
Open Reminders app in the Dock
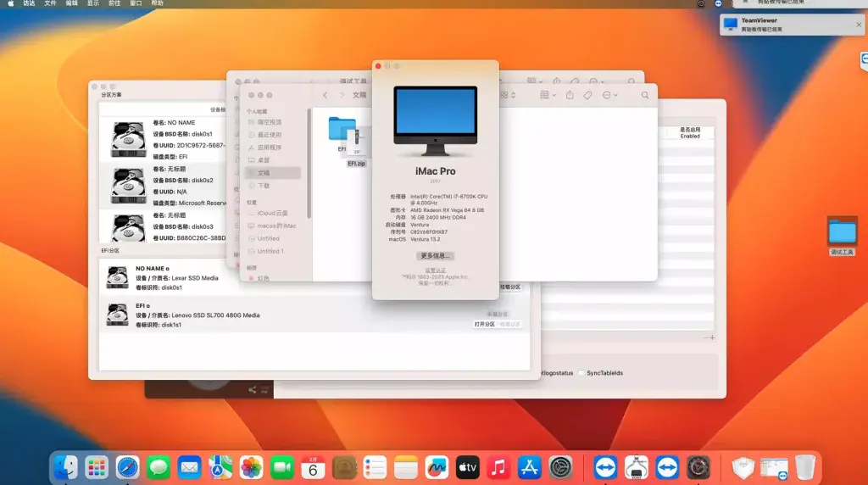click(375, 468)
